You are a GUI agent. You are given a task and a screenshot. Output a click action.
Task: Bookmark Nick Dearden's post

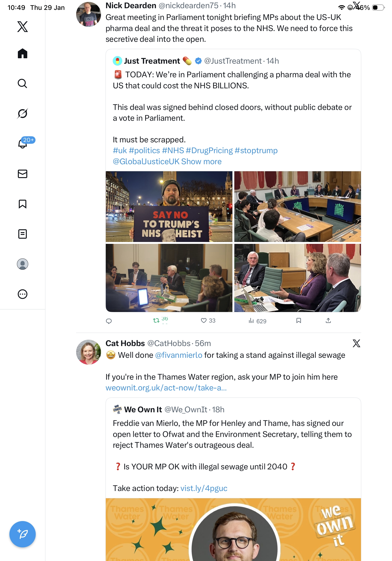(x=298, y=320)
